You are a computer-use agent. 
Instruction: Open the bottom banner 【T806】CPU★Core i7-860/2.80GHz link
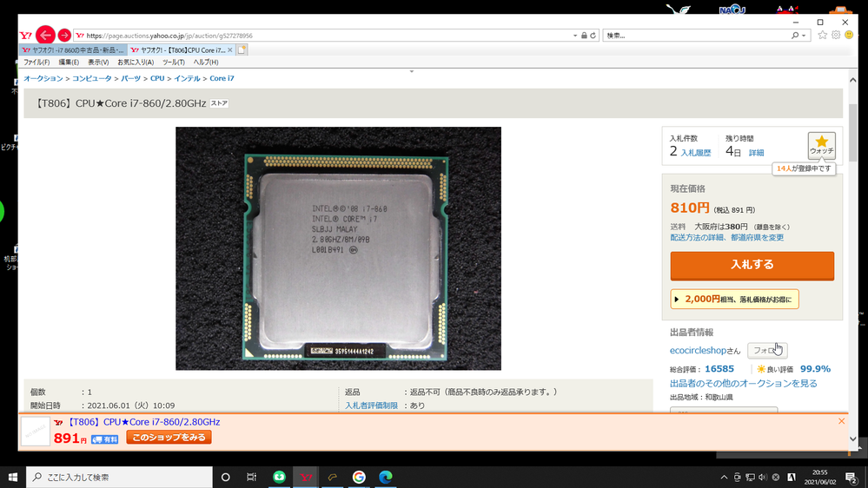pos(142,422)
